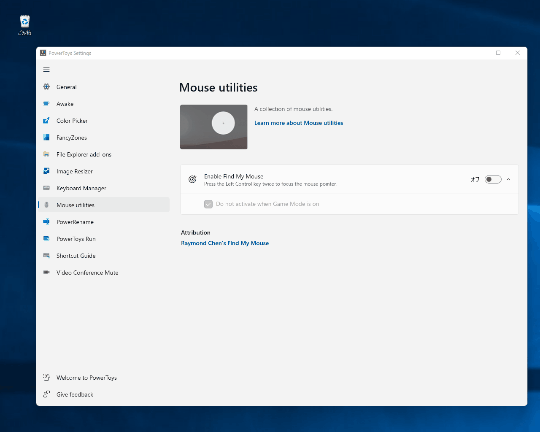Screen dimensions: 540x432
Task: Click the Color Picker eyedropper icon
Action: (46, 121)
